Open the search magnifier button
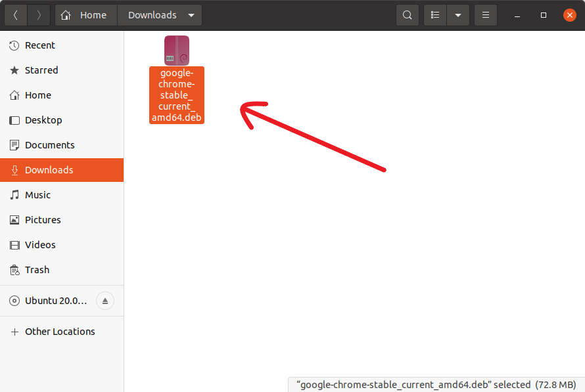Viewport: 585px width, 392px height. tap(408, 15)
